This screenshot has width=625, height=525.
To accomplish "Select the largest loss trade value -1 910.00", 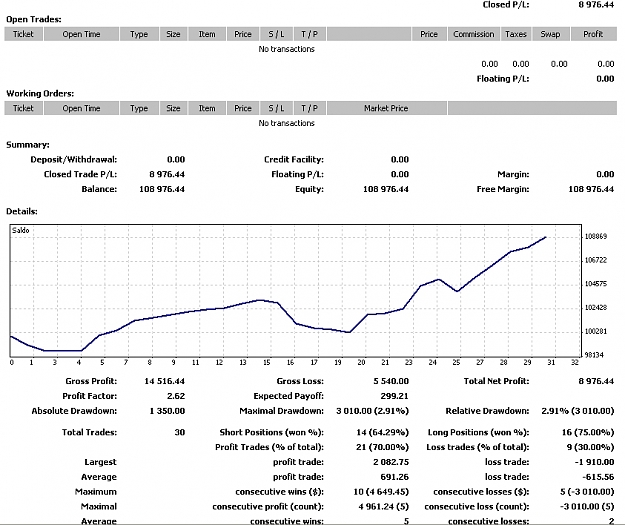I will 594,462.
